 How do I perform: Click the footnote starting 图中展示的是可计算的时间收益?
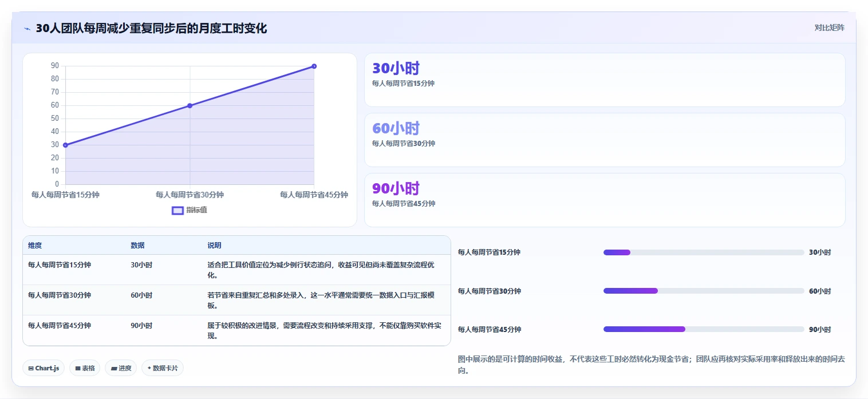652,365
